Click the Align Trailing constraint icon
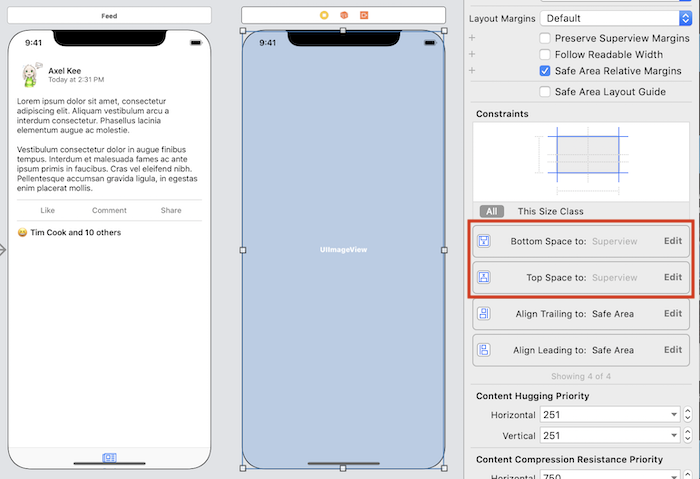 coord(484,314)
